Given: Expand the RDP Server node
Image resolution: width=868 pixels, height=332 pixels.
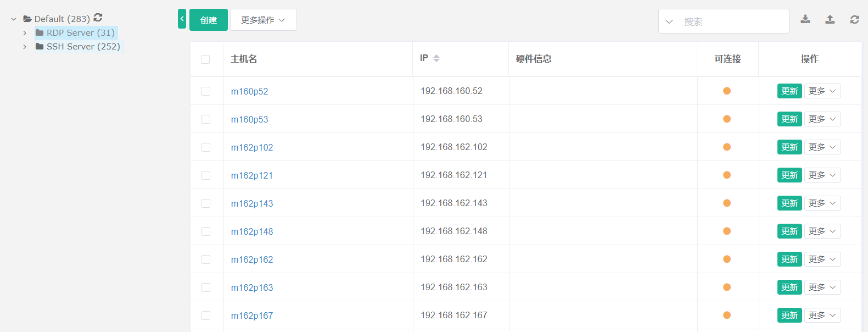Looking at the screenshot, I should coord(25,33).
